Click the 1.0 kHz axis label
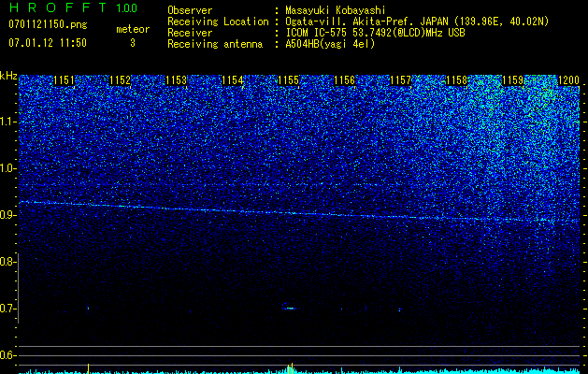The image size is (588, 374). 7,168
